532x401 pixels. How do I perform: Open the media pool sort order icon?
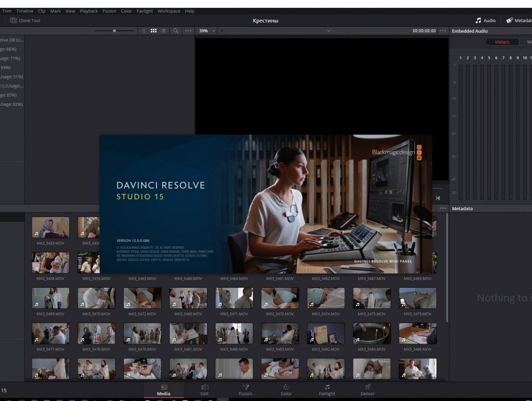[143, 31]
